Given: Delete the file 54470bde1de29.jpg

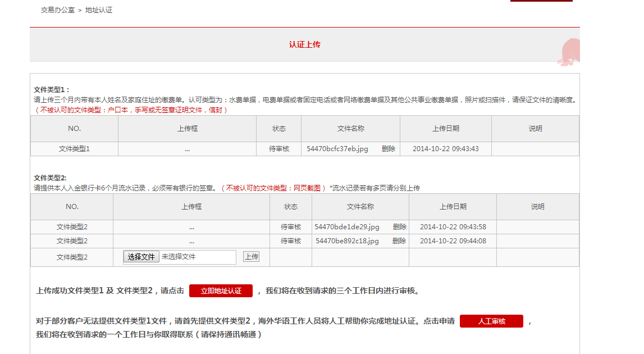Looking at the screenshot, I should click(x=399, y=227).
